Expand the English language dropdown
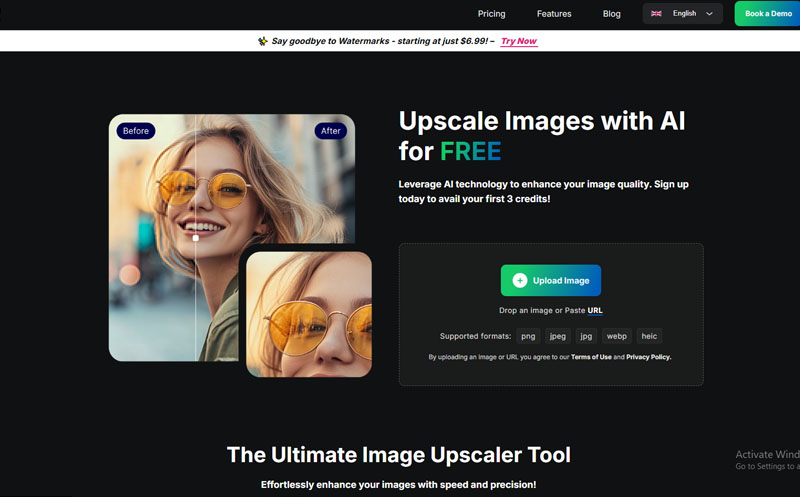The width and height of the screenshot is (800, 497). pyautogui.click(x=683, y=14)
